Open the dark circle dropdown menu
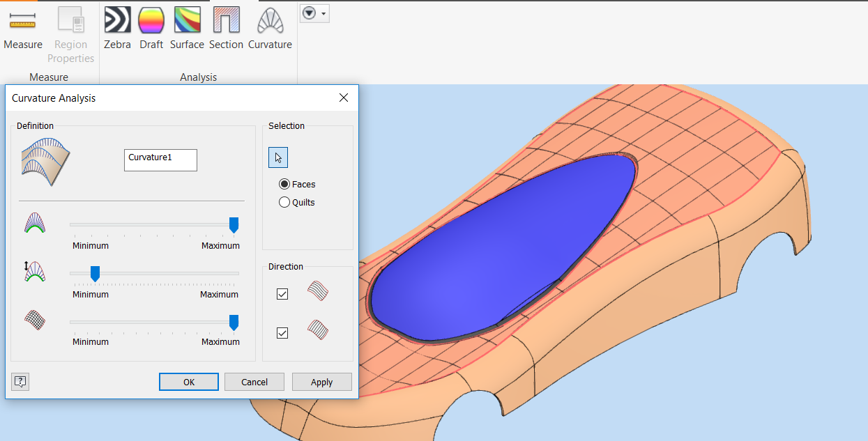The height and width of the screenshot is (441, 868). click(308, 13)
